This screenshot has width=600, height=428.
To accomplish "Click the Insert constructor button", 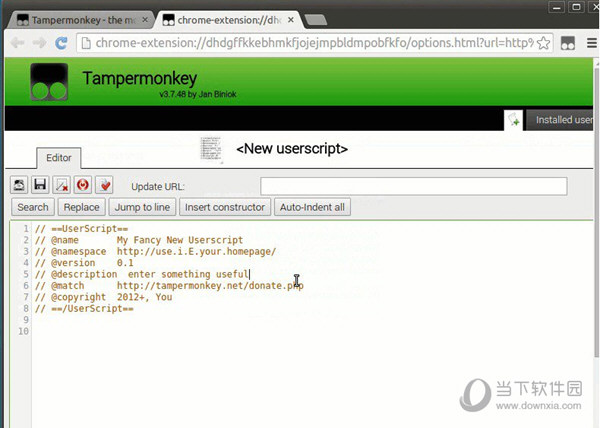I will pos(225,207).
